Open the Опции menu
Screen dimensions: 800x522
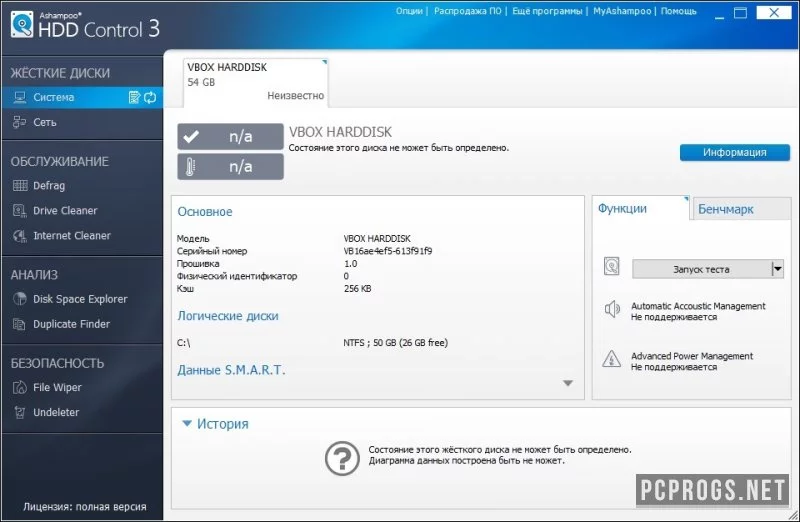coord(409,11)
